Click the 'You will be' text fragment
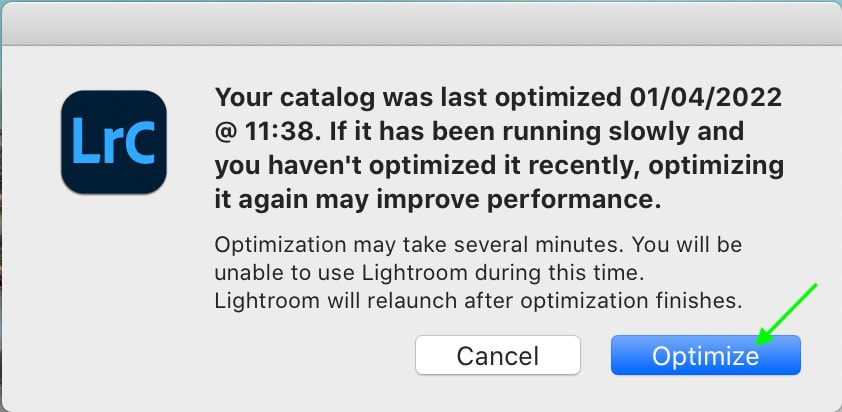This screenshot has width=842, height=412. (x=687, y=245)
